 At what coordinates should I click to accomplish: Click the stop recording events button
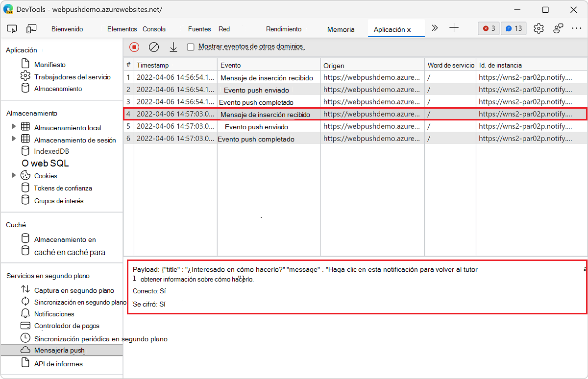134,47
